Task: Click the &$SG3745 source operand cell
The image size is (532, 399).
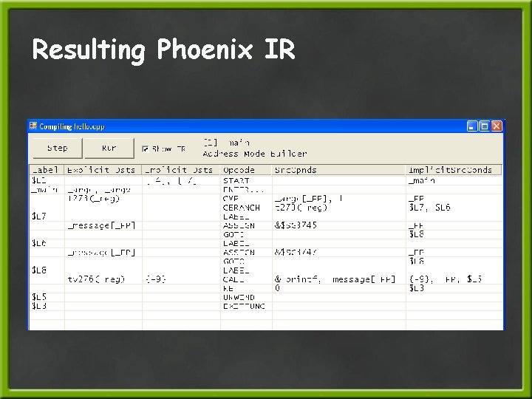Action: pos(338,225)
